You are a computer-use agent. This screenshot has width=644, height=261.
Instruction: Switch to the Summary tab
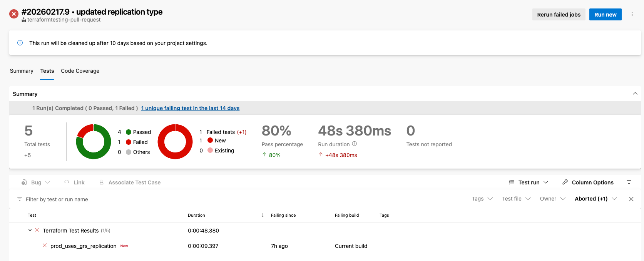coord(22,71)
